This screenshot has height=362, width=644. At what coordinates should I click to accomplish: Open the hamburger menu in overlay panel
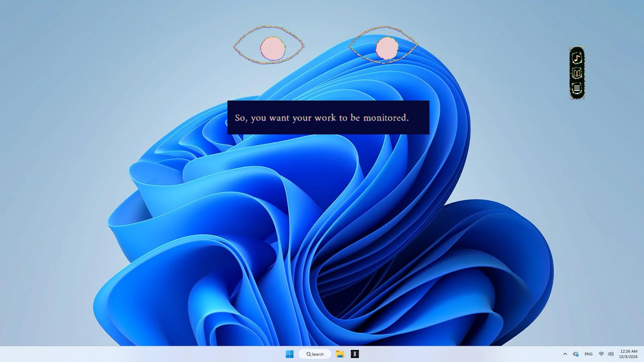(x=577, y=88)
